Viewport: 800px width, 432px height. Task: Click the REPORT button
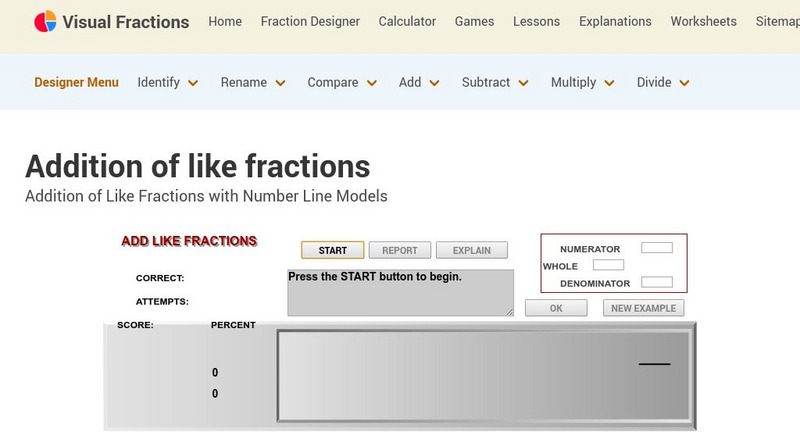[x=400, y=250]
